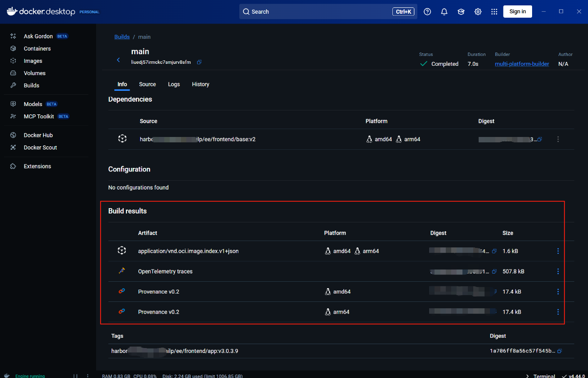The height and width of the screenshot is (378, 588).
Task: Go back with the left chevron
Action: 119,60
